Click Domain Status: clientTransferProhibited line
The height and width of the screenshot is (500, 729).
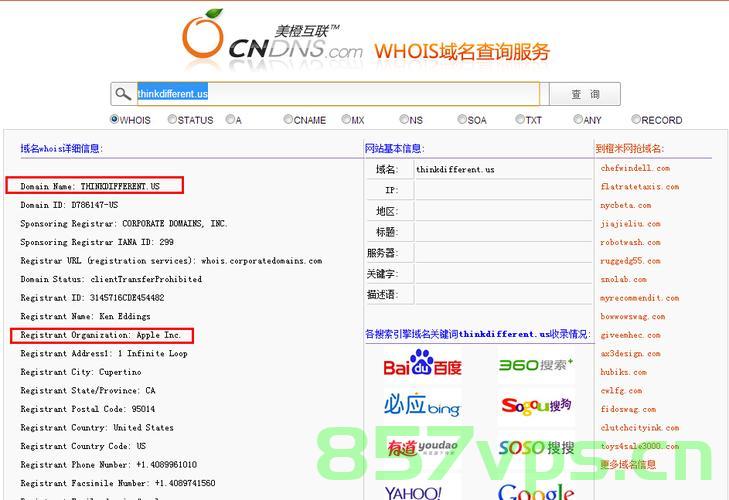click(x=111, y=280)
